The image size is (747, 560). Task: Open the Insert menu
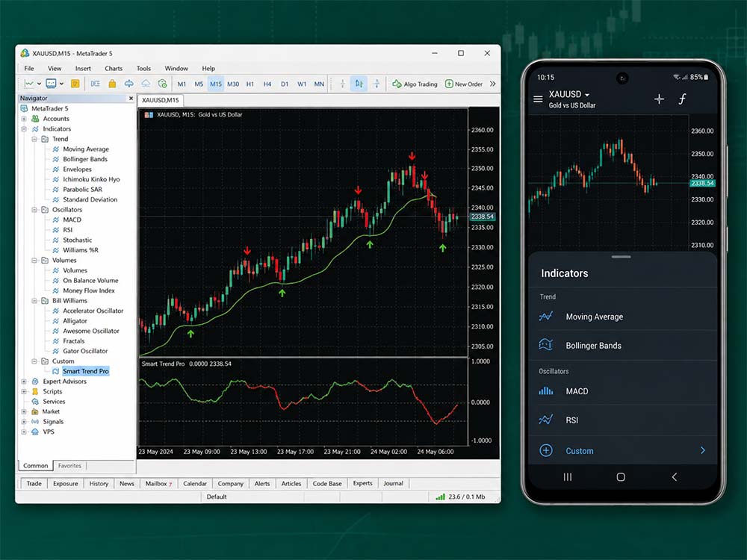83,68
